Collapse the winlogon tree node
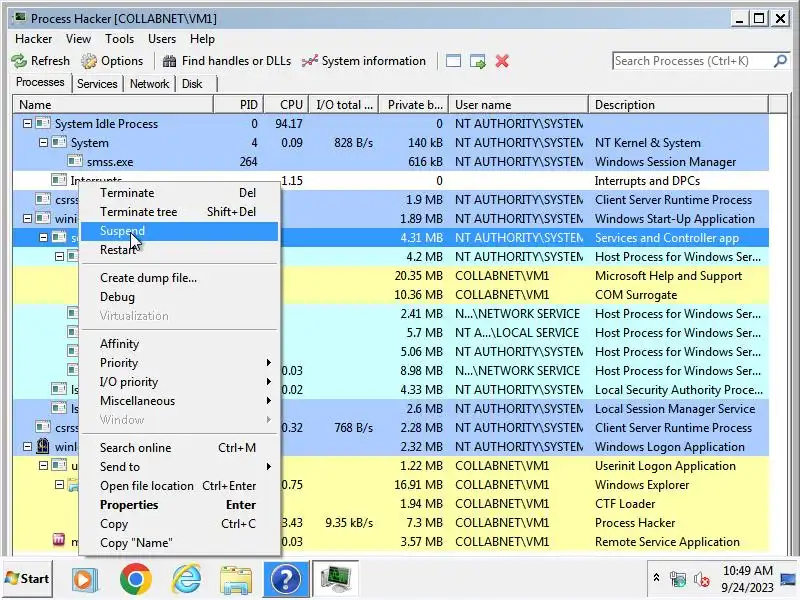Image resolution: width=800 pixels, height=600 pixels. [x=28, y=447]
